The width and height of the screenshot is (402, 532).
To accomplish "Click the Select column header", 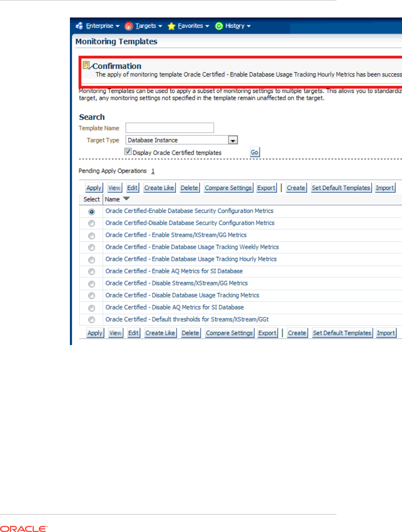I will point(91,199).
